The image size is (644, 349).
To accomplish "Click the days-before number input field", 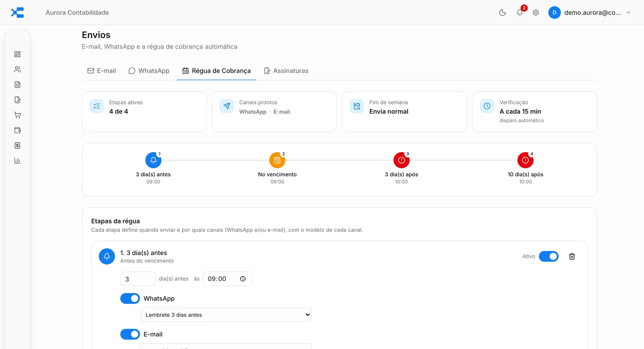I will (138, 279).
